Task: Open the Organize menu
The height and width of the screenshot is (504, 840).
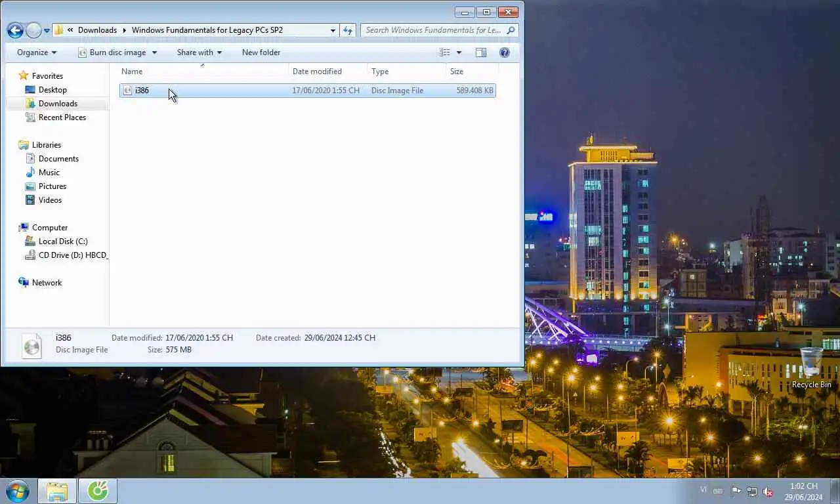Action: click(x=37, y=52)
